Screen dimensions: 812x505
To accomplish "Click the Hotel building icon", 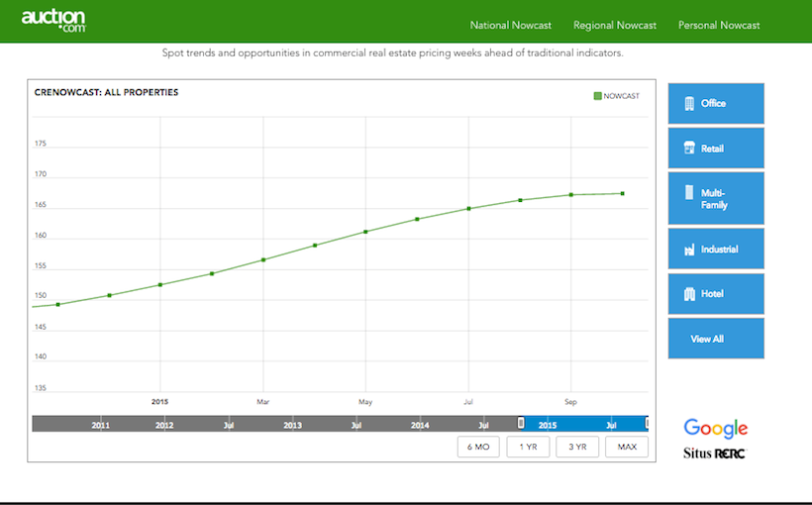I will [x=689, y=294].
